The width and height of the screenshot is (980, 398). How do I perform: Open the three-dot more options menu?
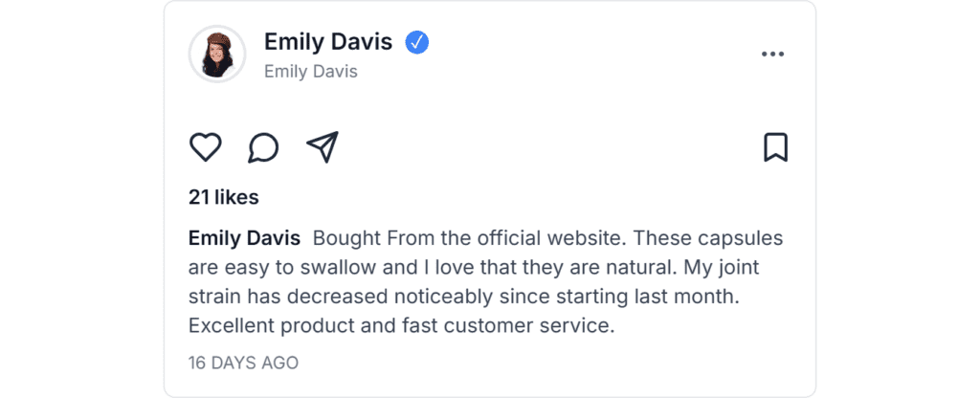pyautogui.click(x=772, y=55)
